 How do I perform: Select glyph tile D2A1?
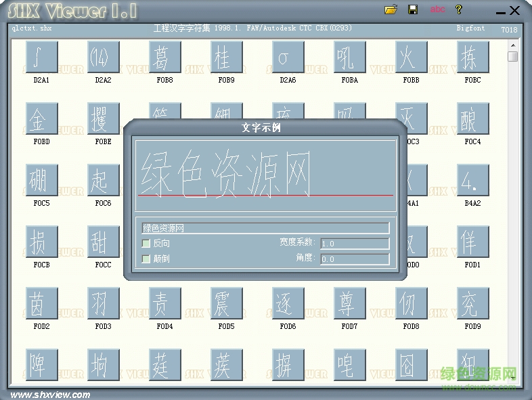tap(42, 57)
